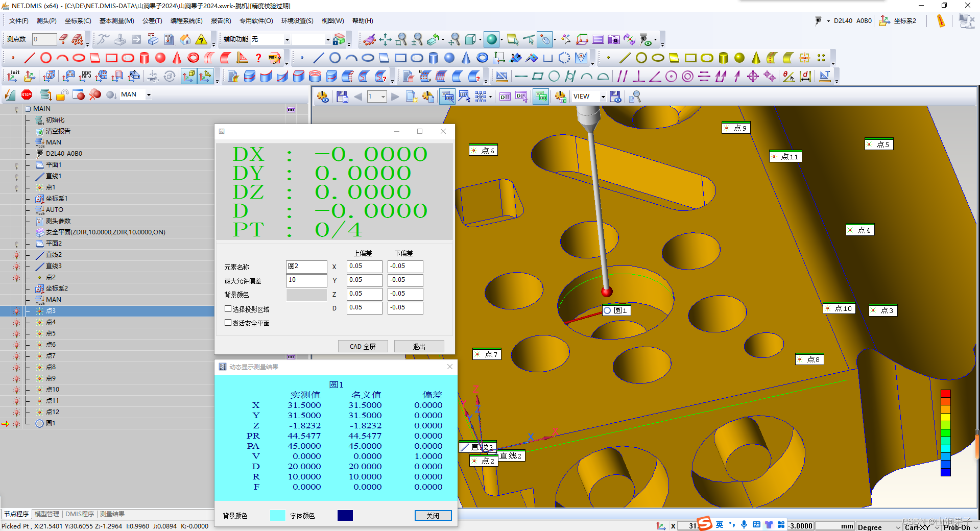
Task: Click the report search magnifier icon
Action: (635, 96)
